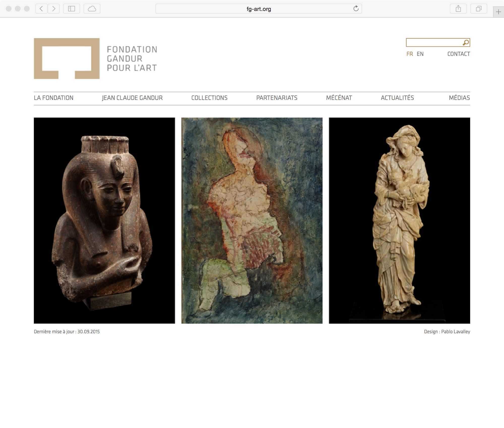Toggle the Safari sidebar icon
Image resolution: width=504 pixels, height=428 pixels.
pyautogui.click(x=72, y=9)
